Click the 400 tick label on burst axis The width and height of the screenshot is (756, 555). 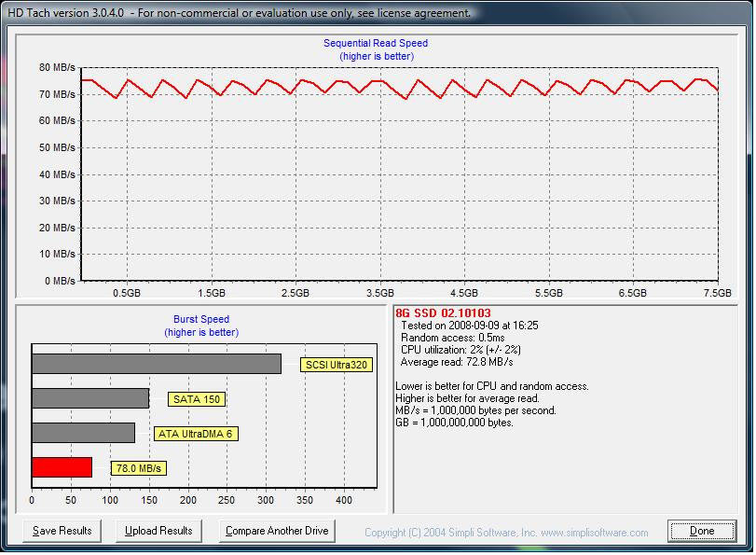tap(344, 500)
